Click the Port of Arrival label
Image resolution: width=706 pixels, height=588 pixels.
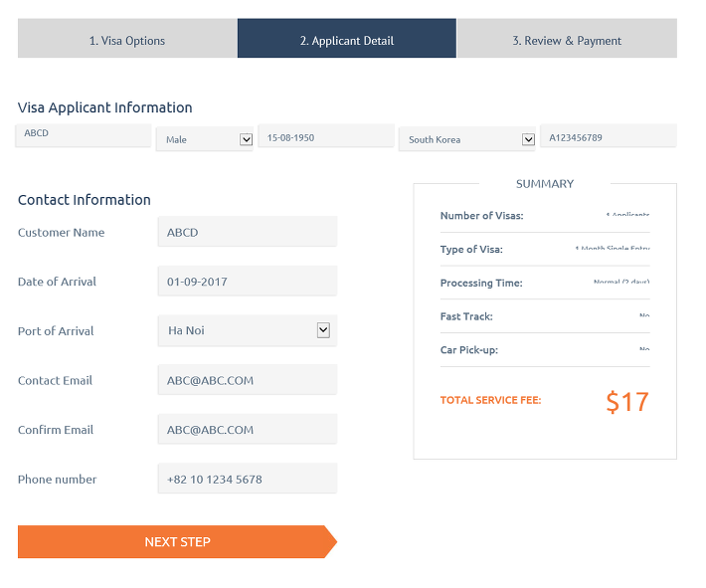(x=56, y=330)
